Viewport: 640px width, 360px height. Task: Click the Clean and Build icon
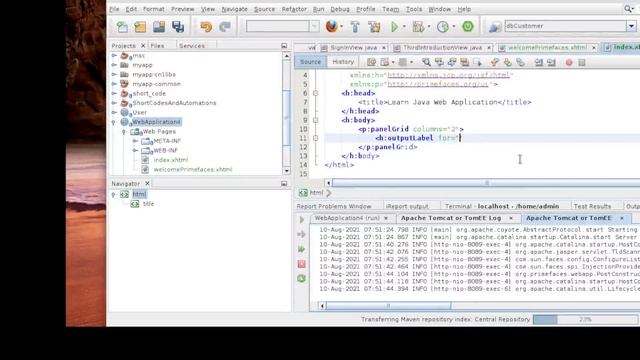click(x=374, y=27)
